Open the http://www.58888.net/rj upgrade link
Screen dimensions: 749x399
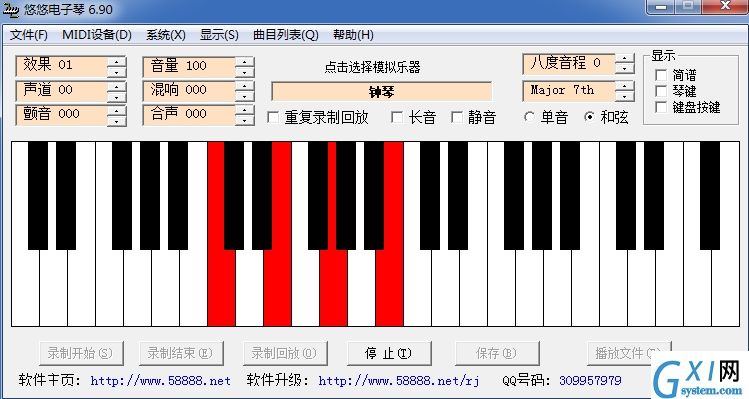[399, 381]
